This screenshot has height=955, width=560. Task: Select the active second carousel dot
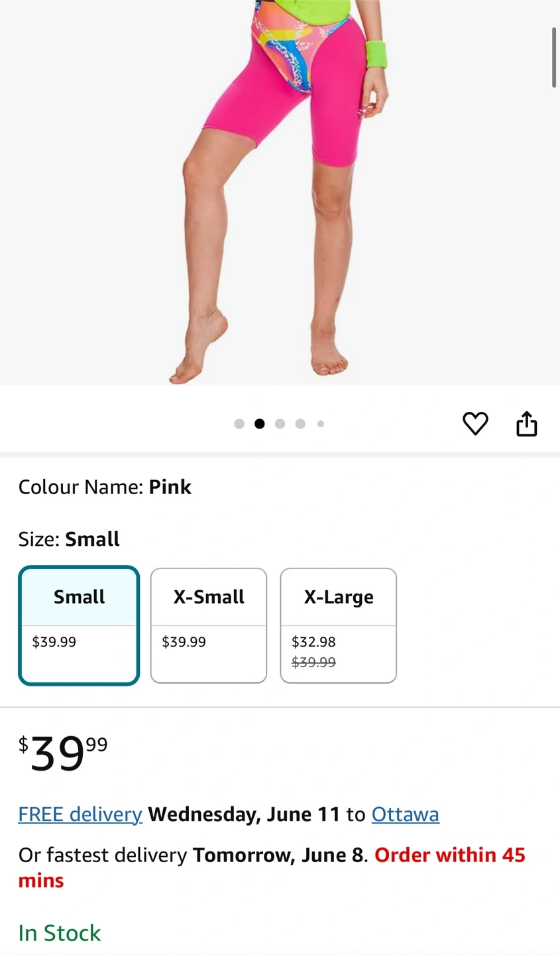(260, 424)
